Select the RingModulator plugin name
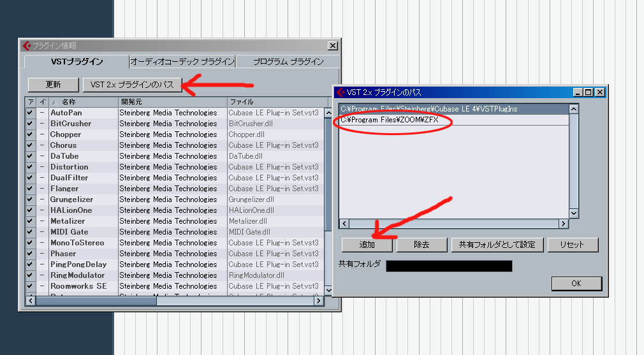 (x=78, y=275)
